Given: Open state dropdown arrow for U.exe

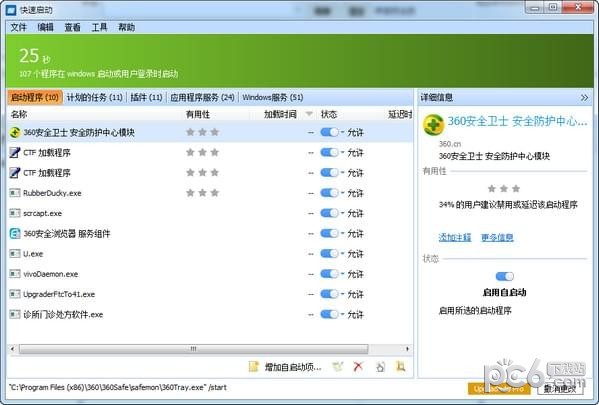Looking at the screenshot, I should tap(342, 254).
